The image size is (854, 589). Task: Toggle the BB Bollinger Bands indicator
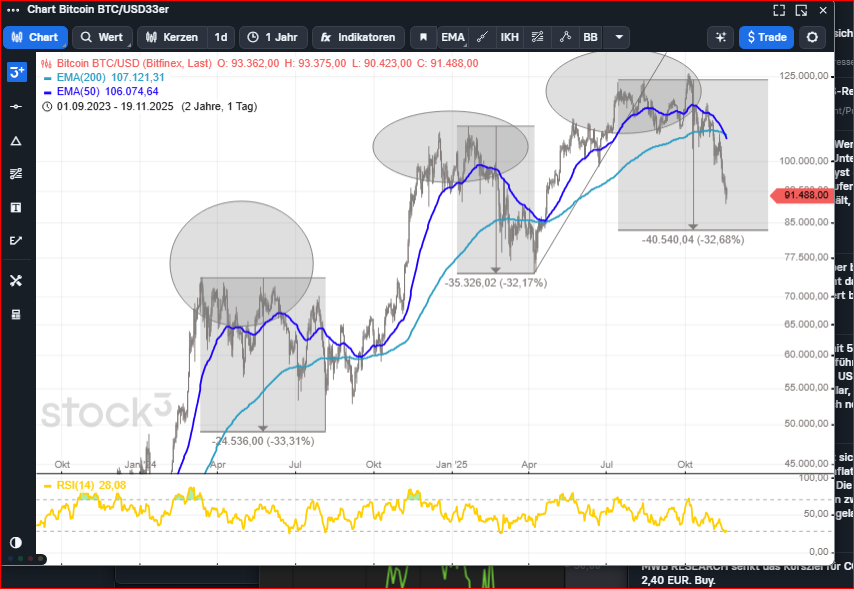point(590,37)
